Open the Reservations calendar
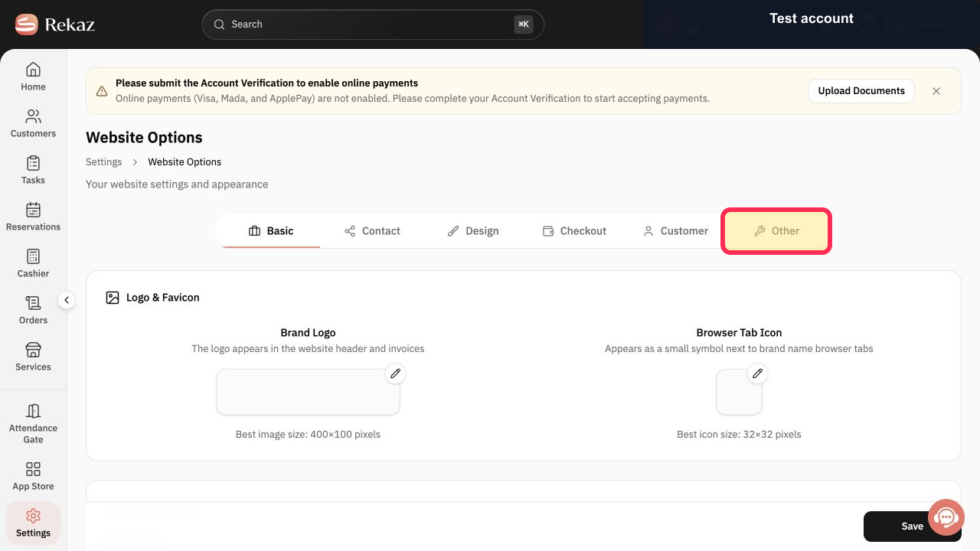Viewport: 980px width, 551px height. coord(33,217)
